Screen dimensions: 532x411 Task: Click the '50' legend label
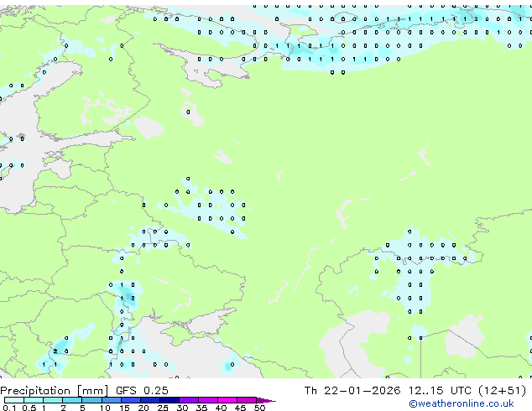coord(259,408)
